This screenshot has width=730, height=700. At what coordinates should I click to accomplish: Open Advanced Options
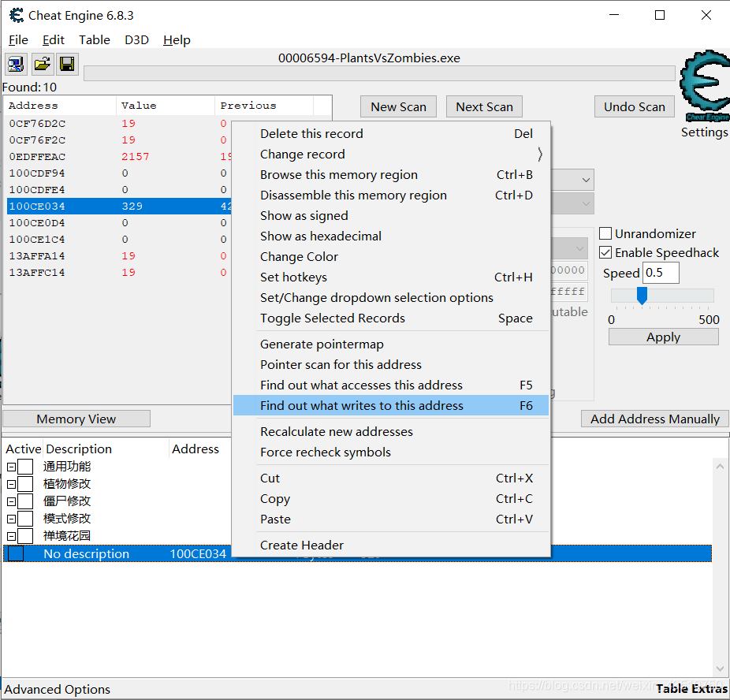point(58,689)
